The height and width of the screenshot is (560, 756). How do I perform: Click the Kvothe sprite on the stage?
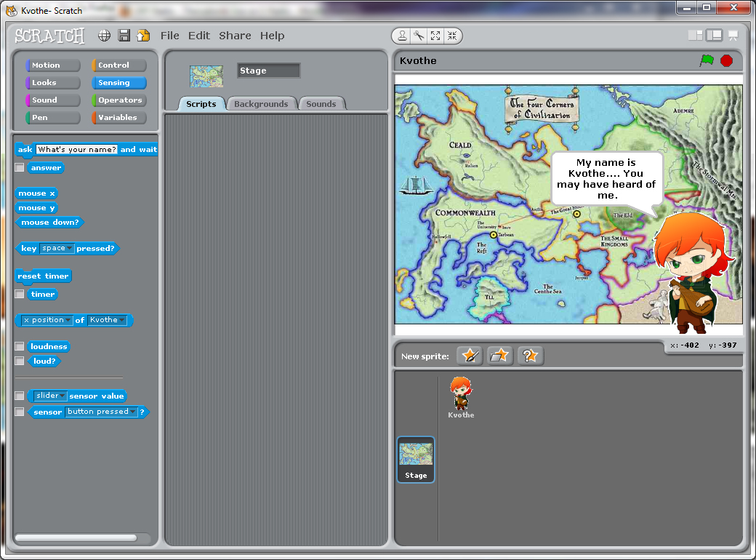point(693,273)
